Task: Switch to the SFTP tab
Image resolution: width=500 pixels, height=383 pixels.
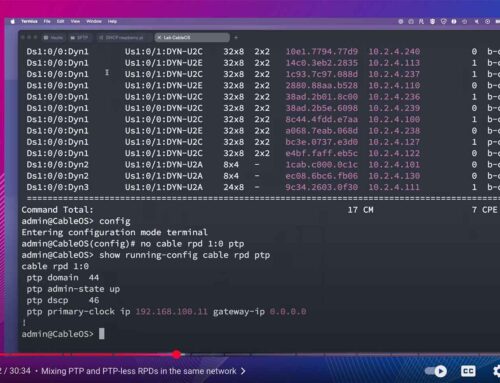Action: (x=79, y=38)
